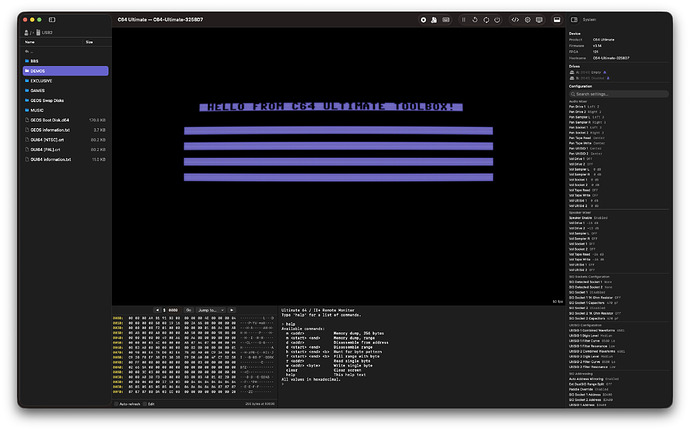Click the eject icon for drive B
Viewport: 690px width, 430px height.
tap(608, 78)
